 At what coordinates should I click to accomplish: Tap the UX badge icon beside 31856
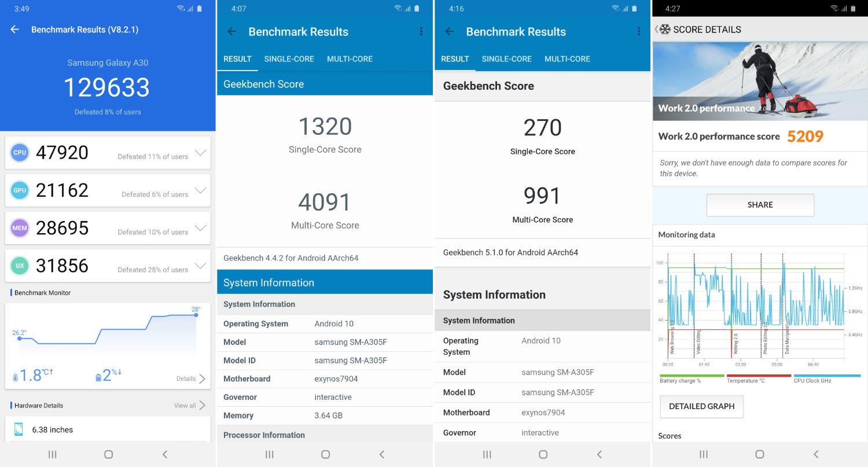click(20, 266)
